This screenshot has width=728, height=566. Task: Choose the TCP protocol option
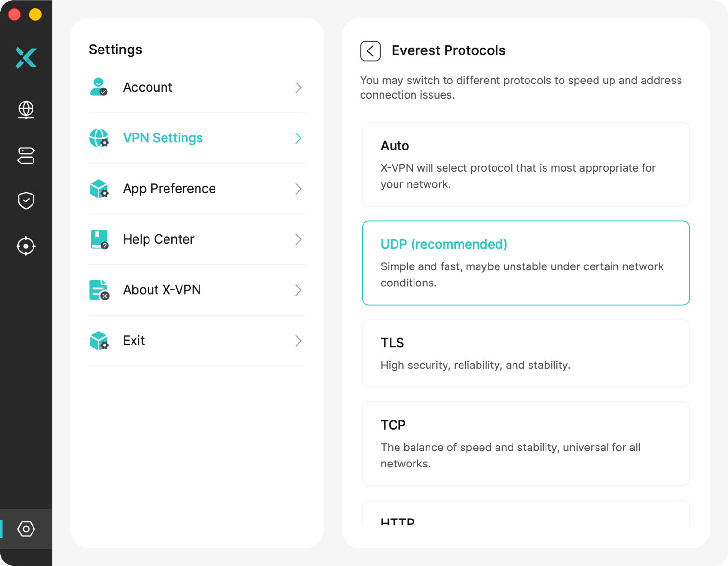pyautogui.click(x=526, y=444)
